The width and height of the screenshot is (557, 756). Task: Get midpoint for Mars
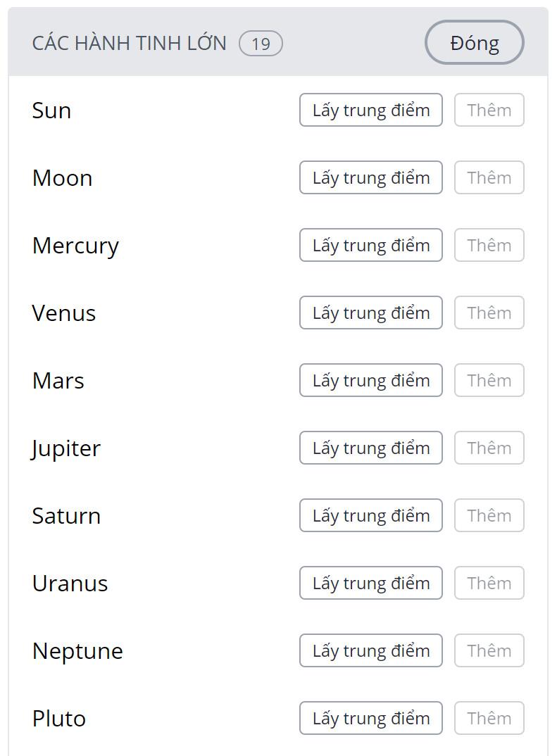(370, 381)
